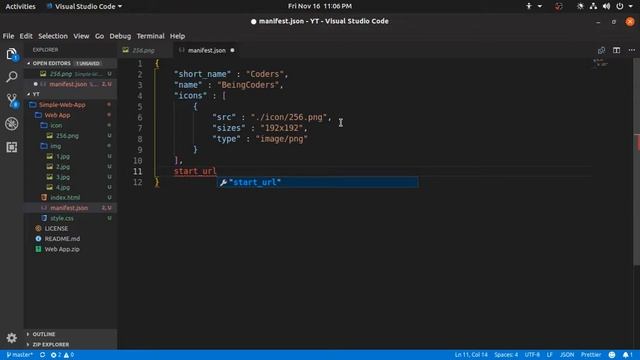Open the Terminal menu
The height and width of the screenshot is (360, 640).
pos(150,36)
